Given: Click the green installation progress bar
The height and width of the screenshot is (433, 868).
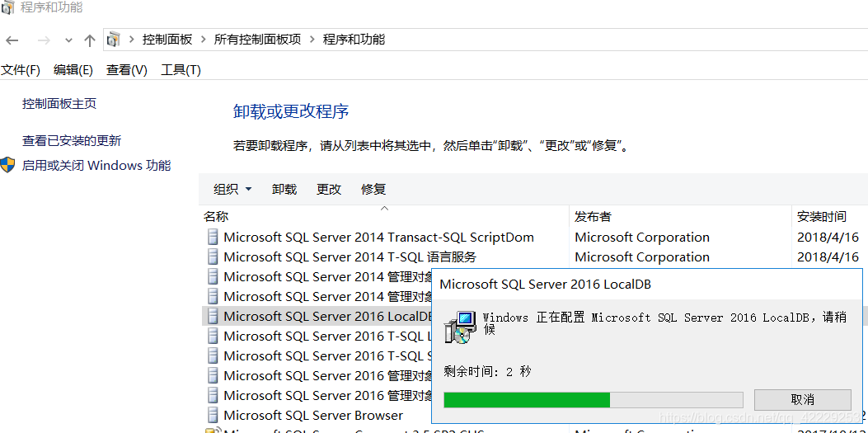Looking at the screenshot, I should pos(593,400).
